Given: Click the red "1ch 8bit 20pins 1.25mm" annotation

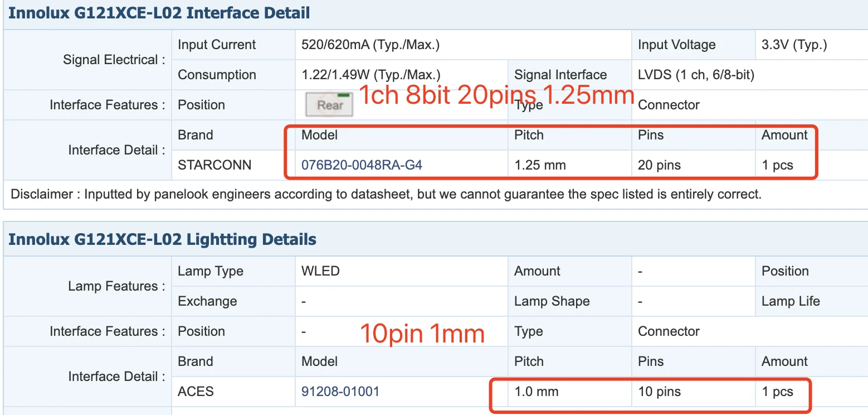Looking at the screenshot, I should coord(496,95).
